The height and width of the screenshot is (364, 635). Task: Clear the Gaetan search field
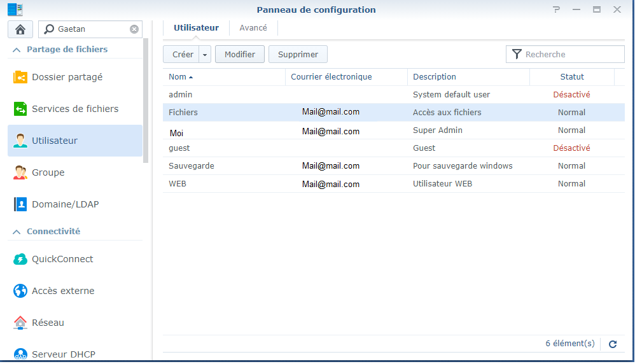[134, 29]
